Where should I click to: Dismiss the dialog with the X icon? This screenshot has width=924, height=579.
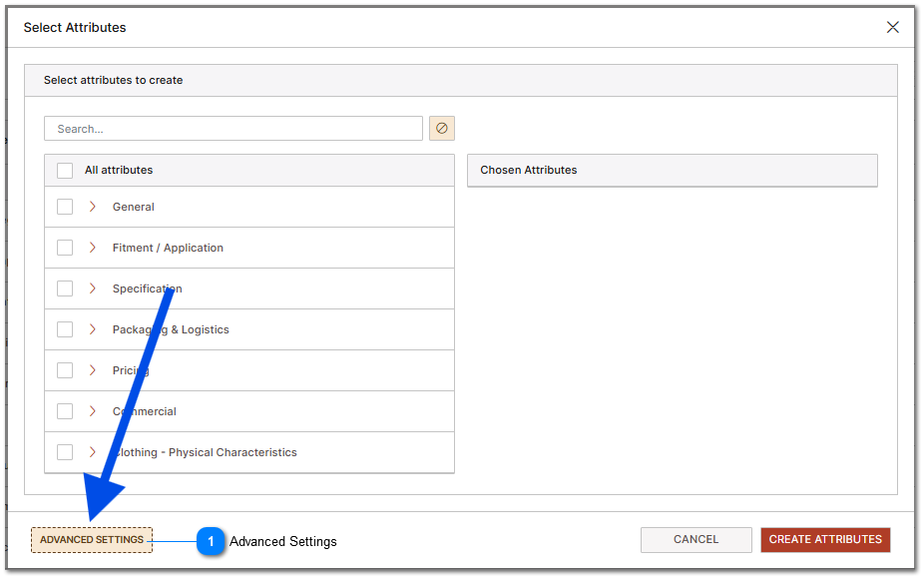[893, 27]
